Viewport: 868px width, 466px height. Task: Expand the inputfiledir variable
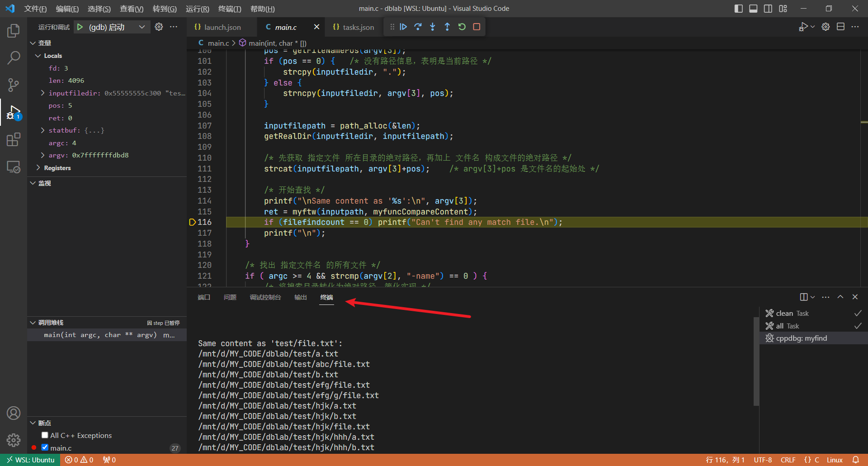click(42, 93)
